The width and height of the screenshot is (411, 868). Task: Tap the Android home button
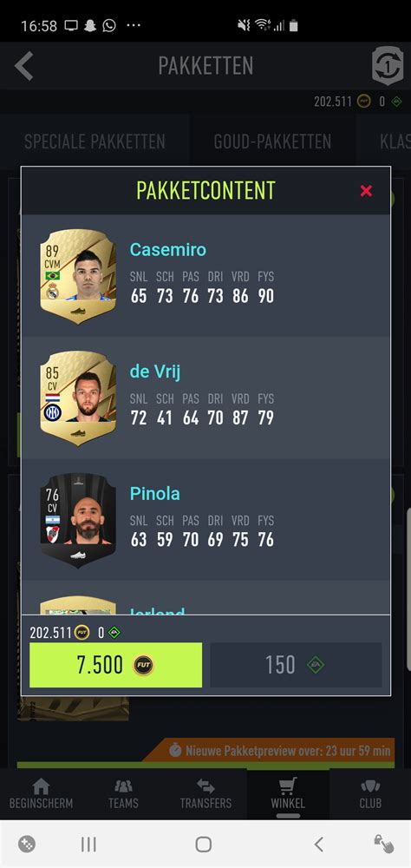[204, 845]
